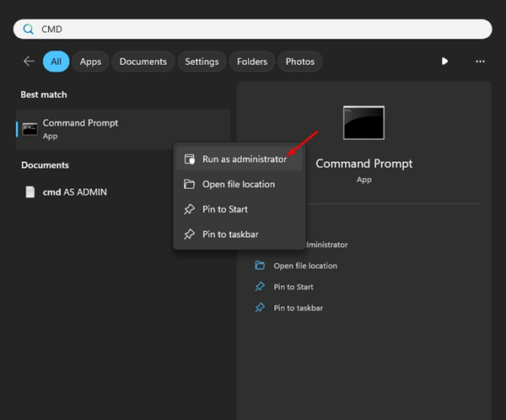Open the three-dot more options menu

[x=480, y=62]
